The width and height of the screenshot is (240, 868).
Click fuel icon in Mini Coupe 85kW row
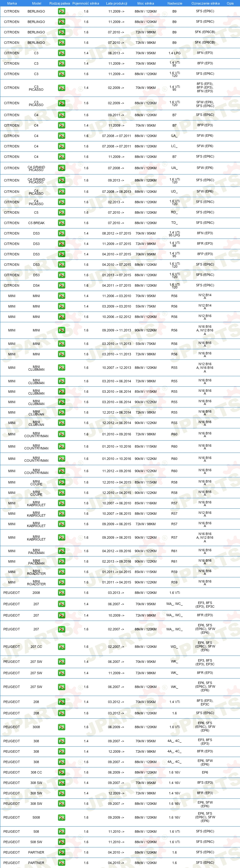61,483
